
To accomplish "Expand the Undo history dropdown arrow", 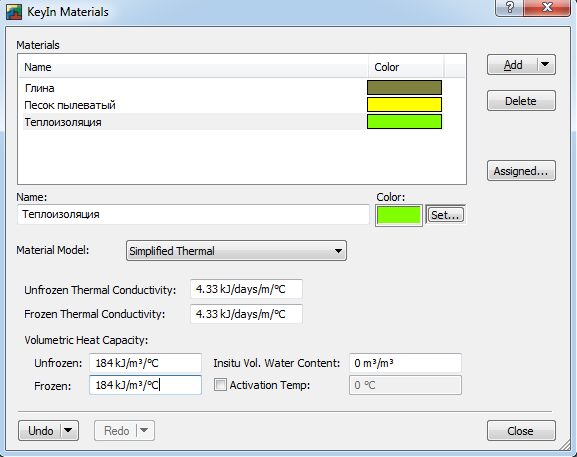I will 68,431.
